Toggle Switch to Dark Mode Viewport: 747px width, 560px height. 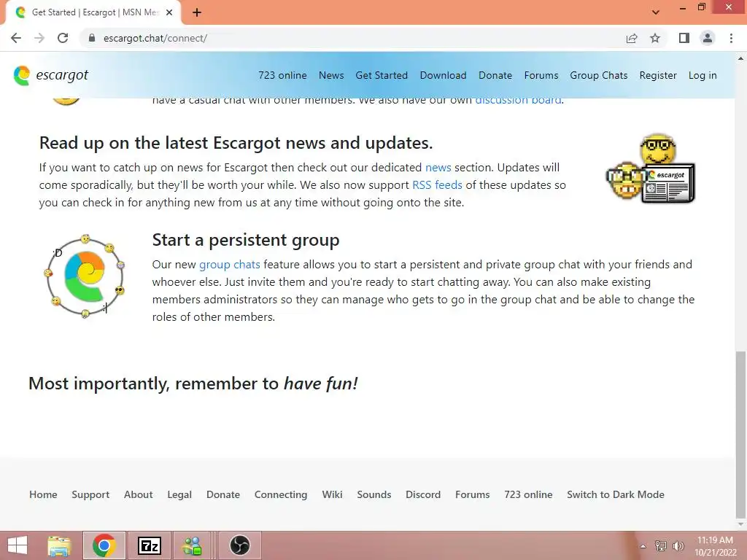(616, 494)
